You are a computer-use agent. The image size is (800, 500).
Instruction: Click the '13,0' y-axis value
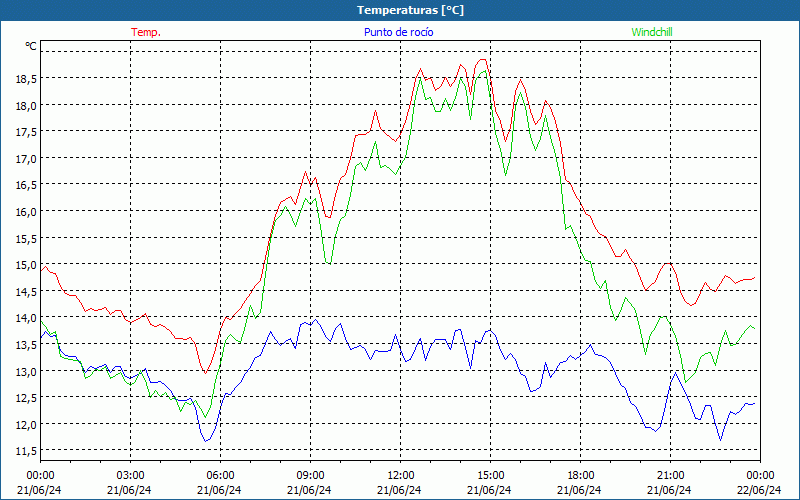26,371
